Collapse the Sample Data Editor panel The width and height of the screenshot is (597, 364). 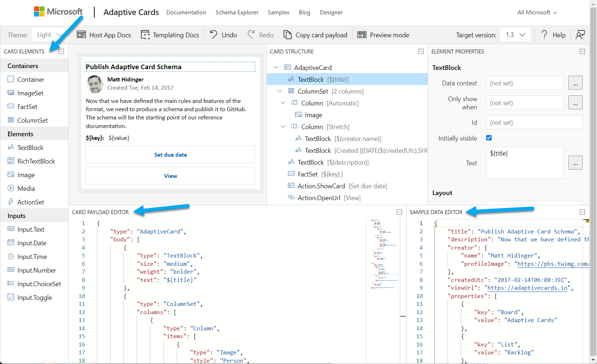(x=582, y=212)
